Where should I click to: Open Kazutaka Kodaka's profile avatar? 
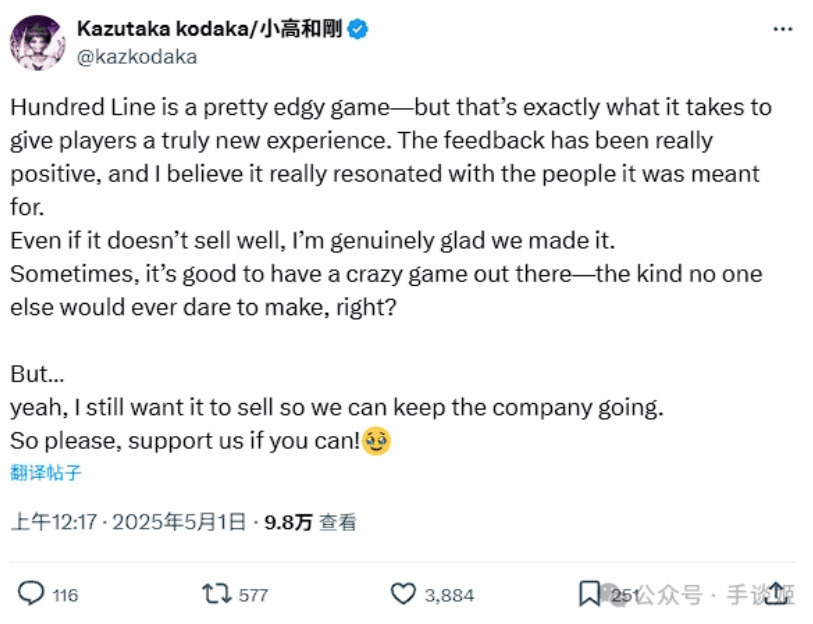coord(37,42)
